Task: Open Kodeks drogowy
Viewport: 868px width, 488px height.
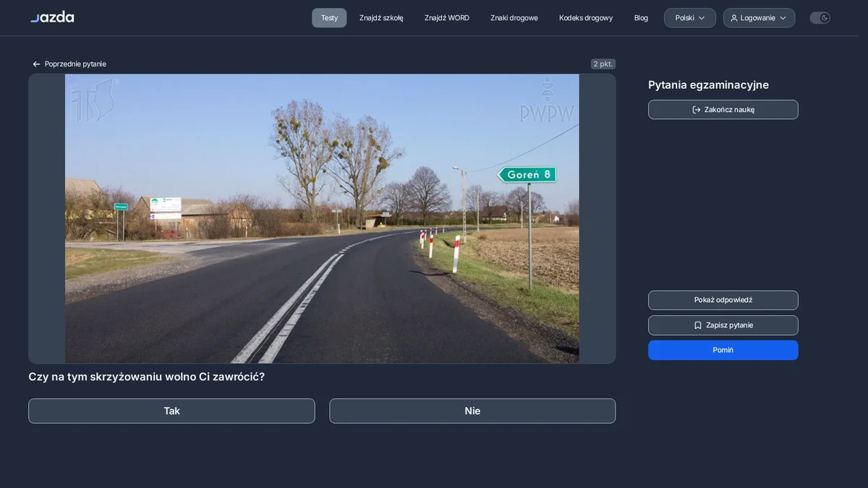Action: (x=586, y=18)
